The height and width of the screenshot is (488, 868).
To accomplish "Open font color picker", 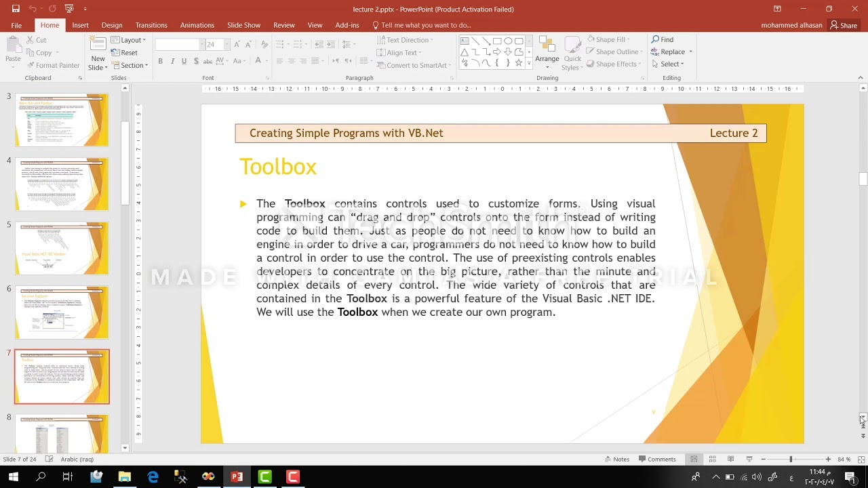I will [258, 61].
